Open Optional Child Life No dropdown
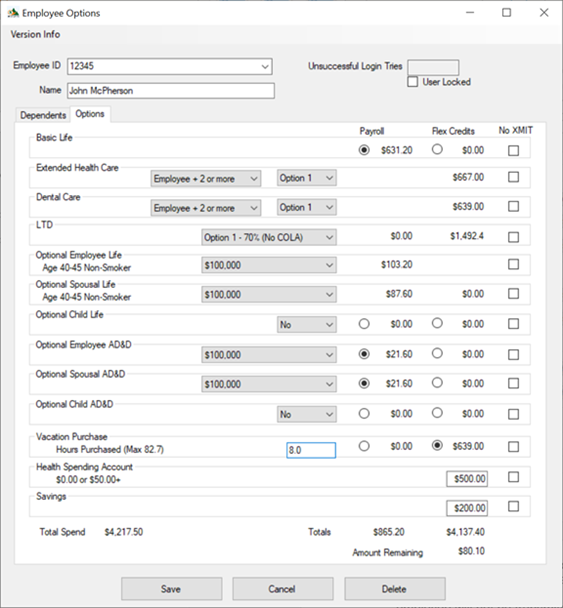Image resolution: width=563 pixels, height=608 pixels. [x=306, y=325]
